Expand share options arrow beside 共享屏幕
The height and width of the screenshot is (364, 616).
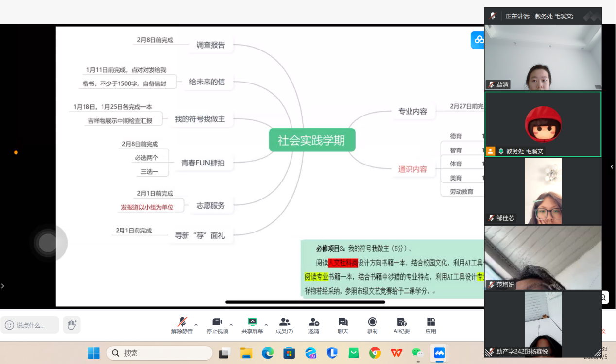[266, 325]
